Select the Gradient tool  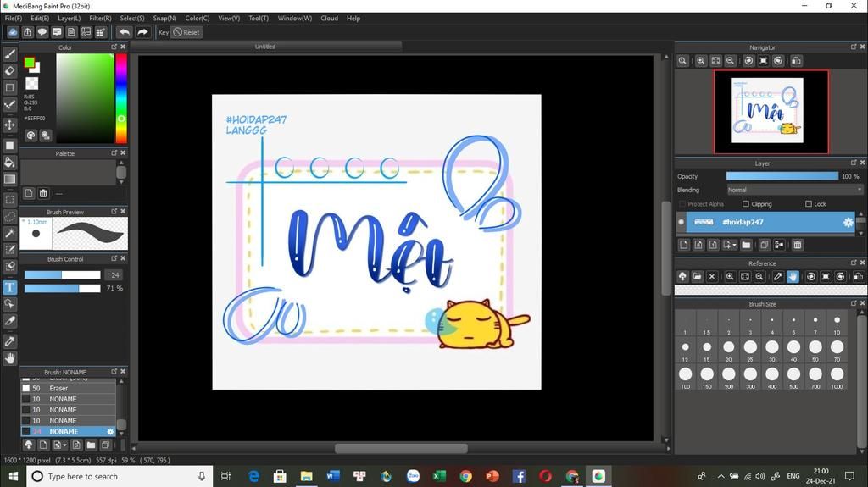pos(9,179)
